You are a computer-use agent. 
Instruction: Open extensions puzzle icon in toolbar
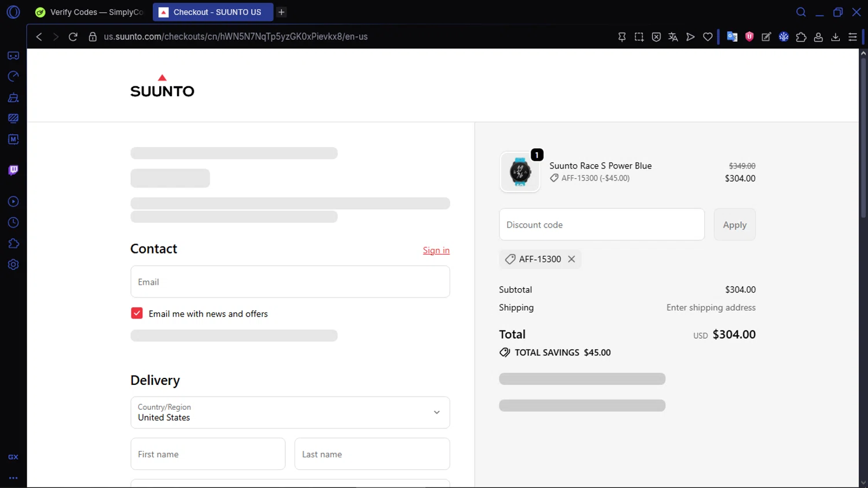801,36
